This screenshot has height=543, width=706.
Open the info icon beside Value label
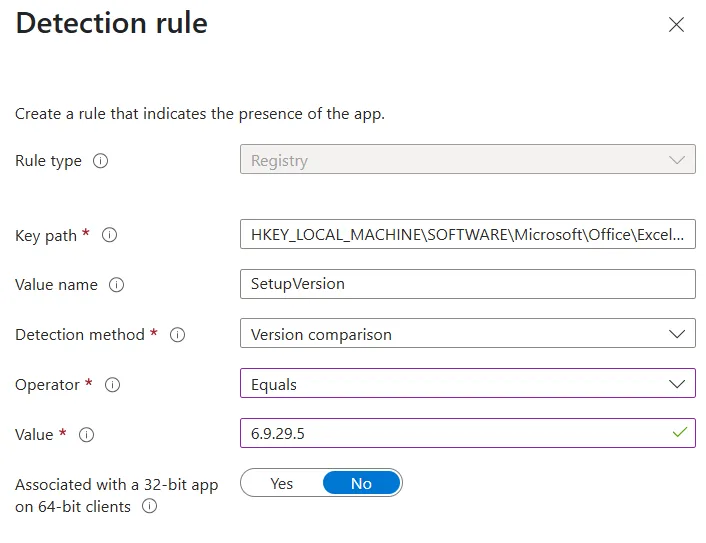[86, 435]
